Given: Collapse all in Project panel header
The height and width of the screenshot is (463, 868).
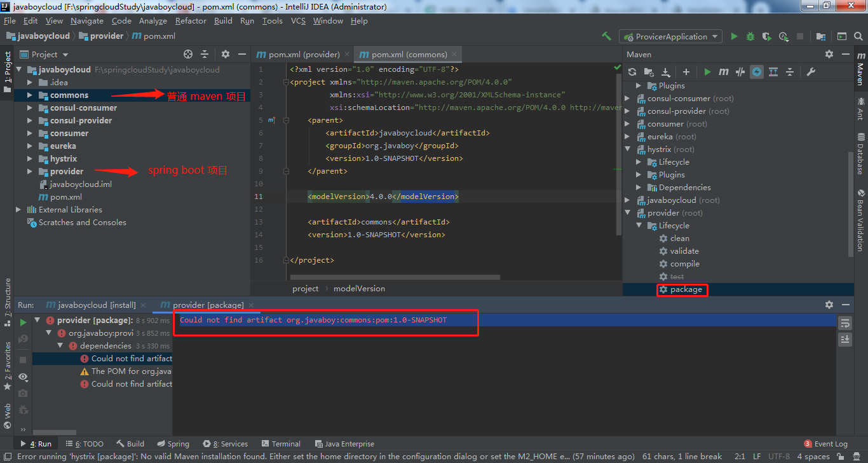Looking at the screenshot, I should [x=205, y=55].
